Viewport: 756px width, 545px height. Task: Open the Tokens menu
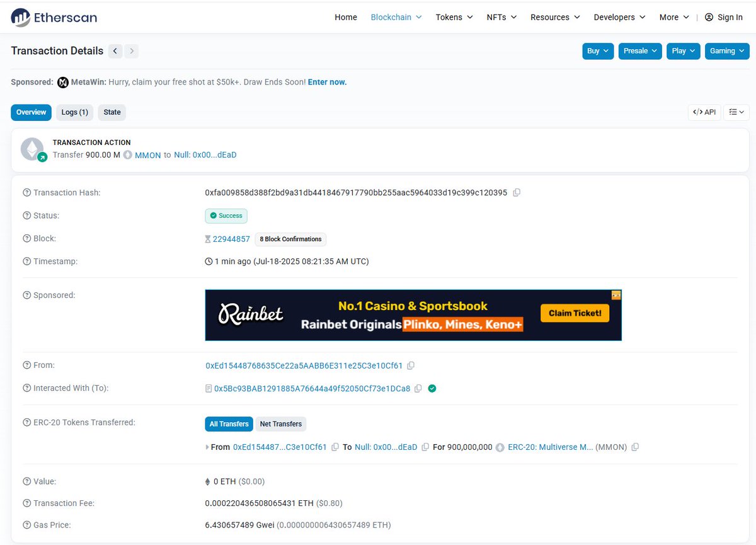[x=454, y=18]
